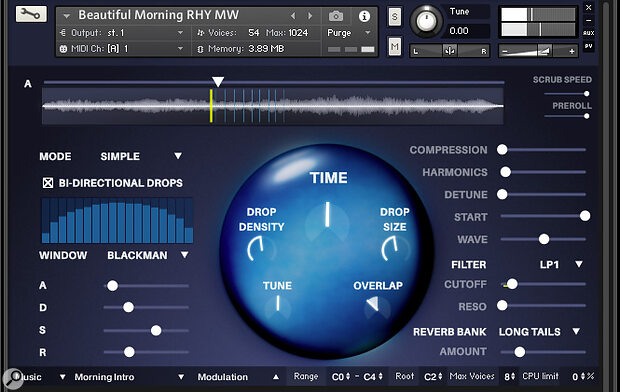620x392 pixels.
Task: Click the magnifier icon in bottom corner
Action: (x=13, y=379)
